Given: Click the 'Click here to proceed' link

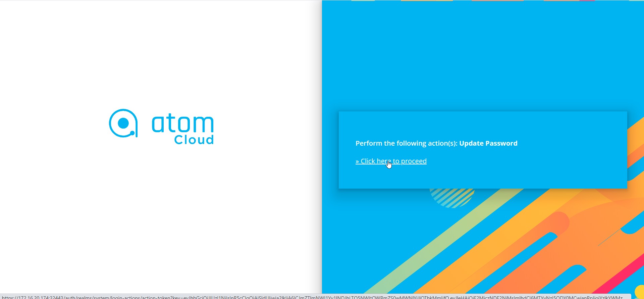Looking at the screenshot, I should pyautogui.click(x=391, y=161).
